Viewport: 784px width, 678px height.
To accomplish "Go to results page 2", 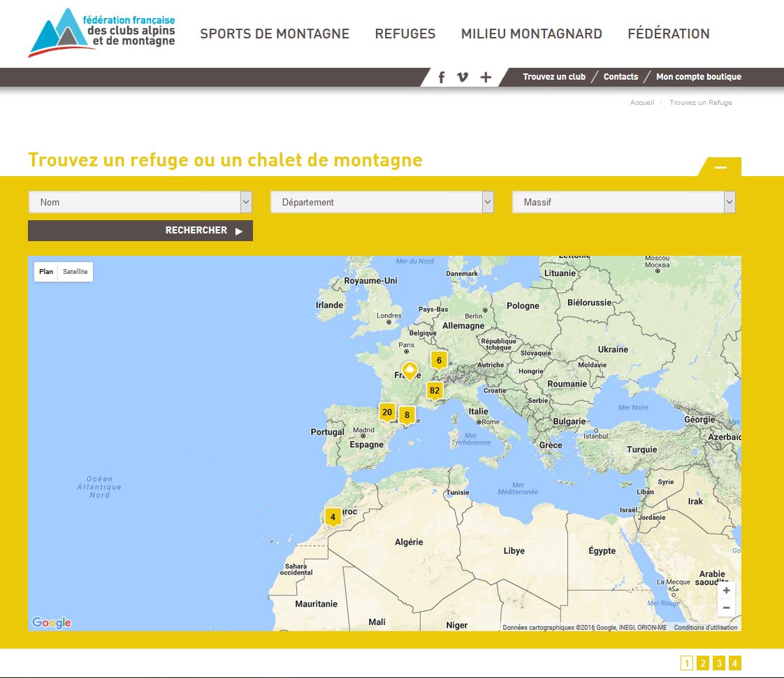I will (703, 663).
